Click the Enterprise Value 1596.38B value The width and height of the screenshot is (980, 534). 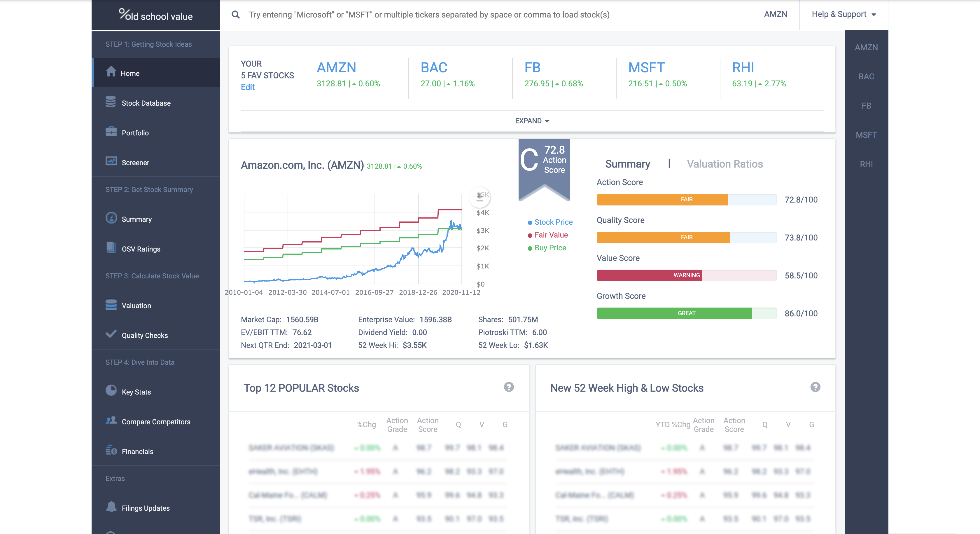pos(435,319)
